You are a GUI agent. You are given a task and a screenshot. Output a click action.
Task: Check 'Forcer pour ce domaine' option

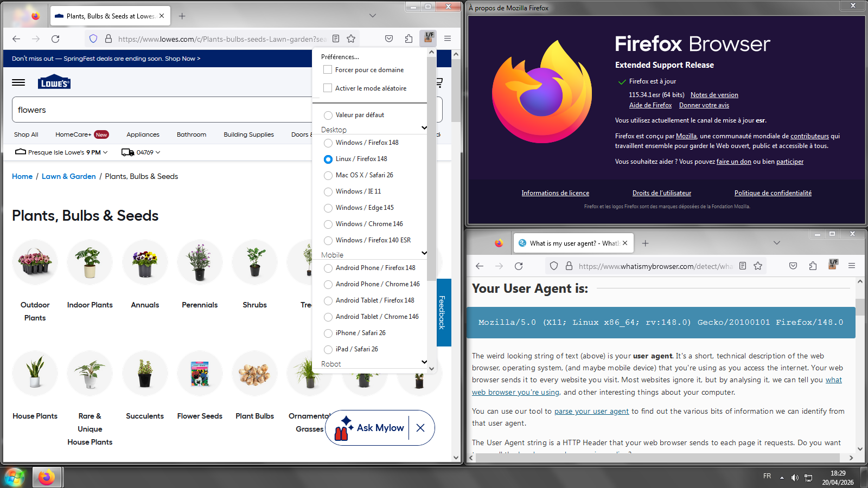[x=328, y=69]
